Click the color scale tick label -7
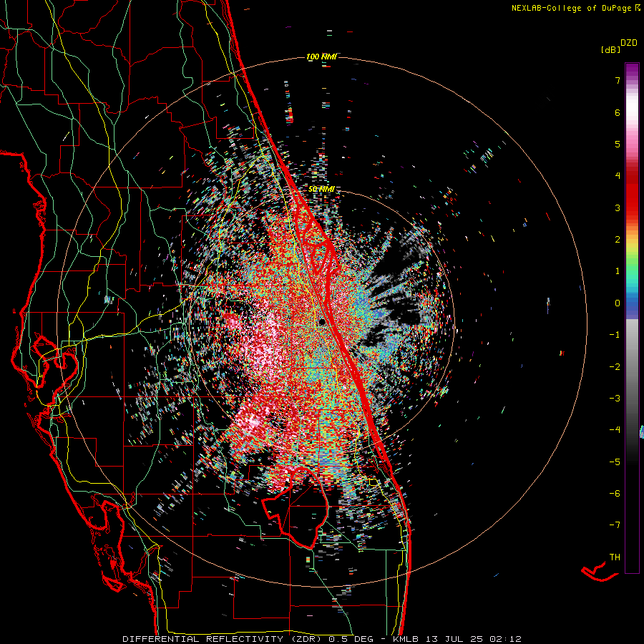 [x=615, y=525]
